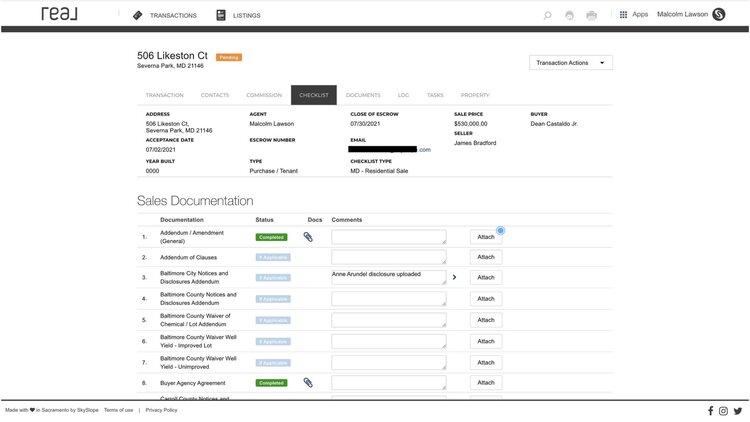The image size is (750, 422).
Task: Click Attach for Well Yield - Improved Lot
Action: 486,341
